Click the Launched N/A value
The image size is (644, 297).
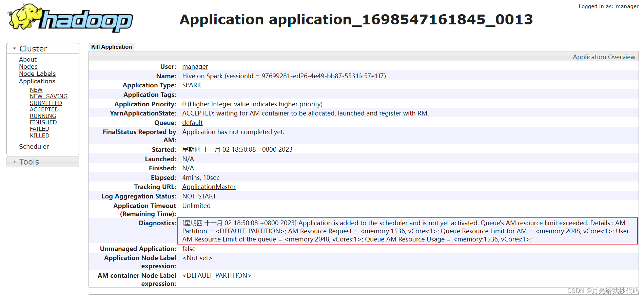pos(188,159)
